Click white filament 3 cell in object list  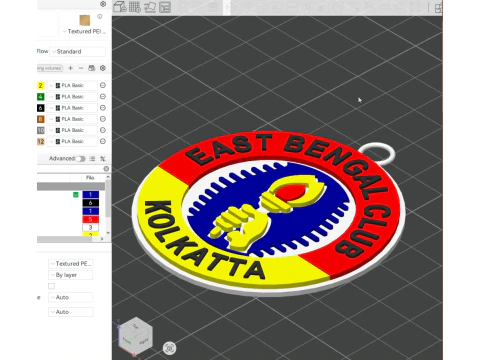pyautogui.click(x=90, y=228)
